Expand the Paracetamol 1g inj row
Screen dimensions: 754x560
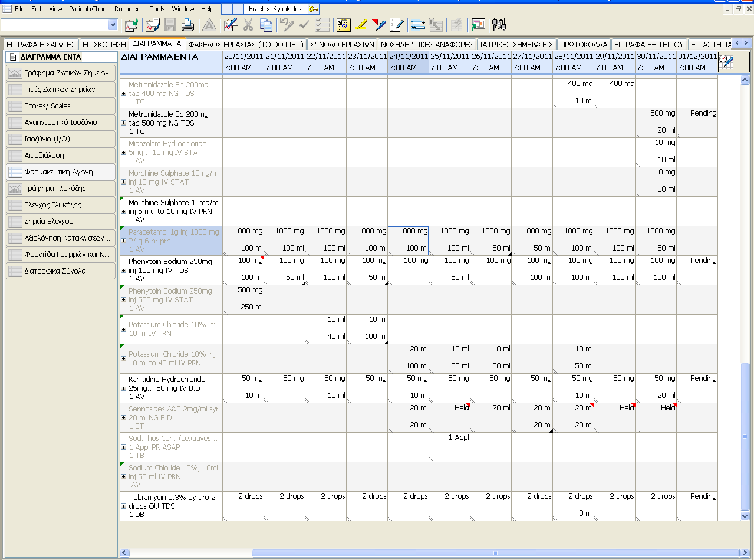click(123, 241)
